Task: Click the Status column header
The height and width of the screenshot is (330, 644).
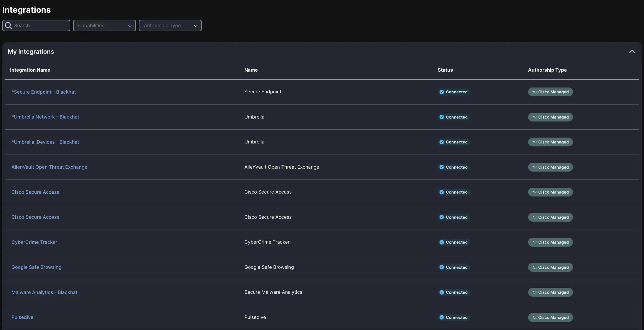Action: (x=445, y=70)
